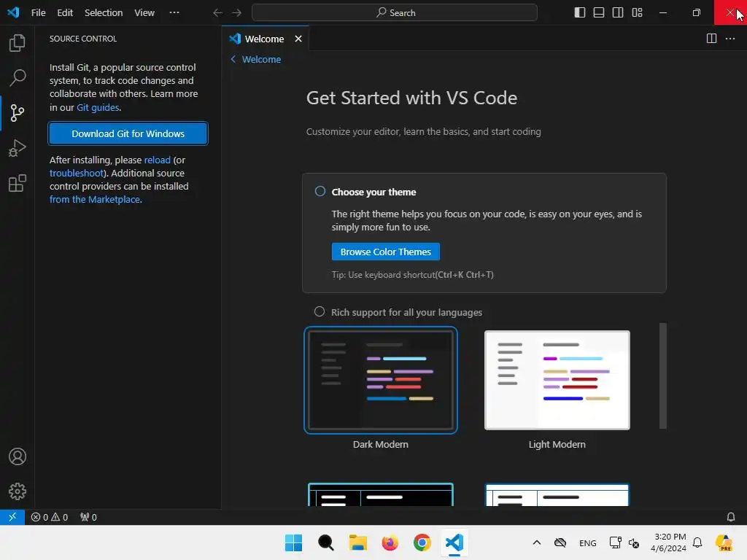The image size is (747, 560).
Task: Open the from the Marketplace link
Action: click(x=95, y=200)
